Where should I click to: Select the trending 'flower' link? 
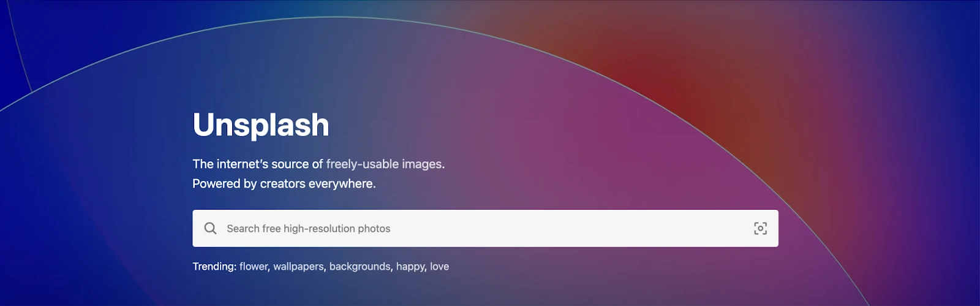point(254,267)
